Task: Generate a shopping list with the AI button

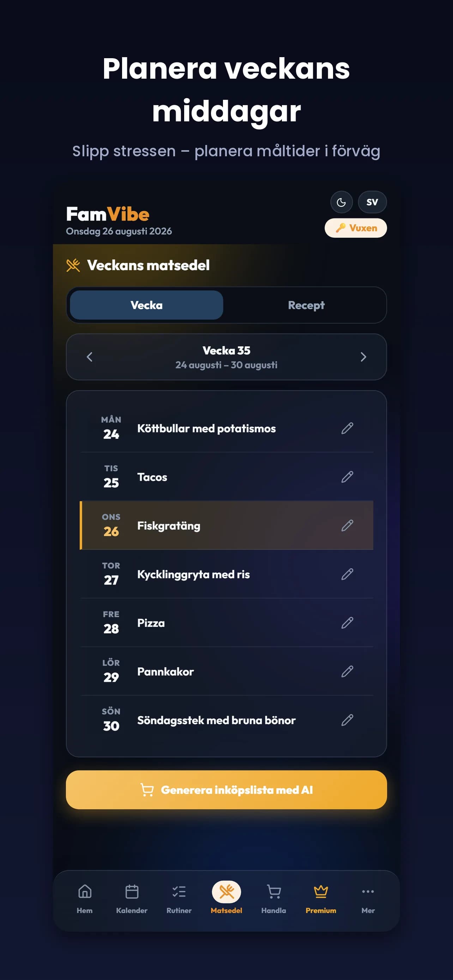Action: [x=226, y=790]
